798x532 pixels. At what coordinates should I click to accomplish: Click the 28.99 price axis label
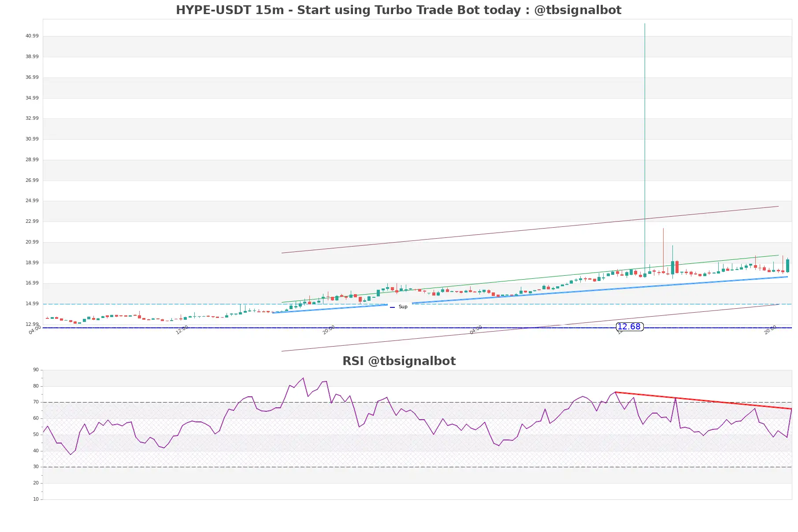point(32,160)
